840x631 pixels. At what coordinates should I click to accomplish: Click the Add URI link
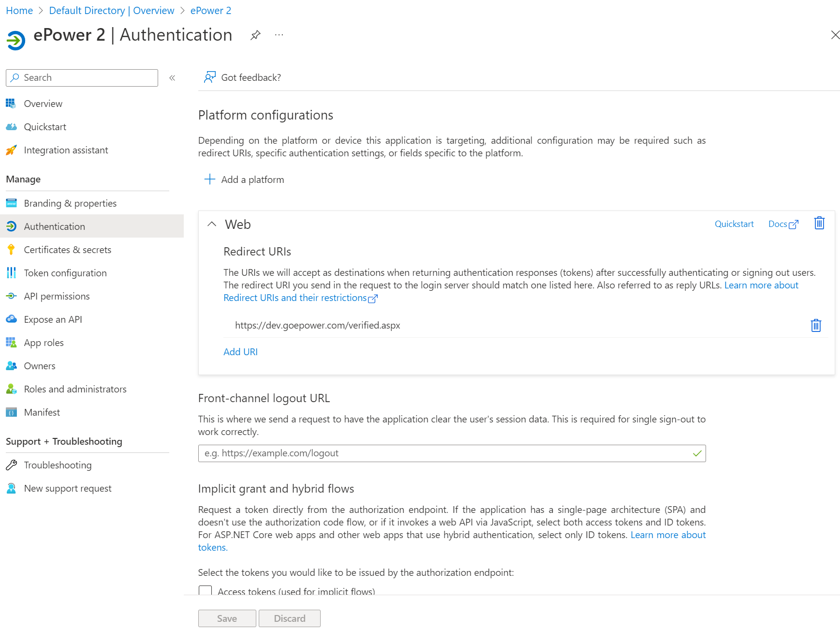click(x=240, y=352)
